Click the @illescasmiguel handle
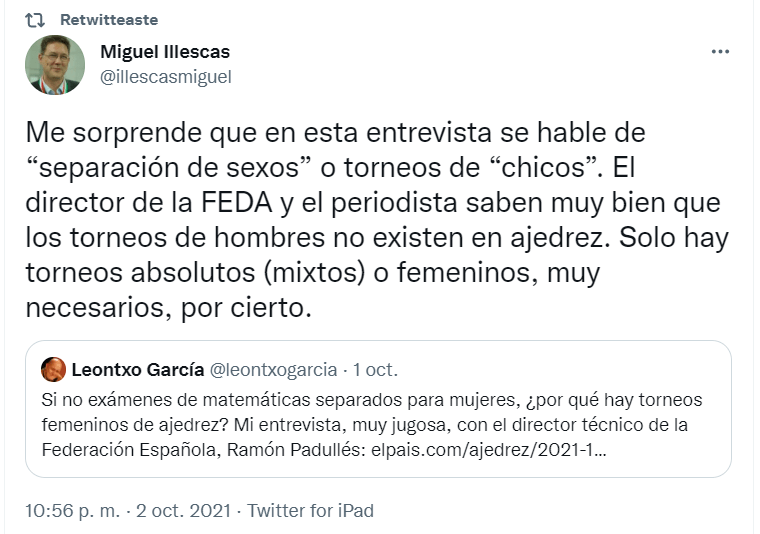Screen dimensions: 760x534 tap(165, 77)
